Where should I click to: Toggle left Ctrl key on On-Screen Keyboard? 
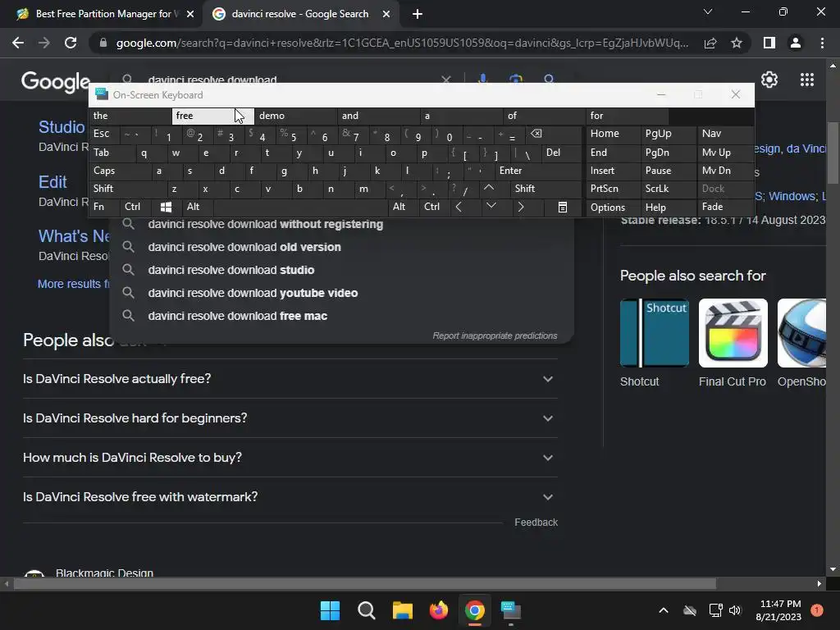136,207
